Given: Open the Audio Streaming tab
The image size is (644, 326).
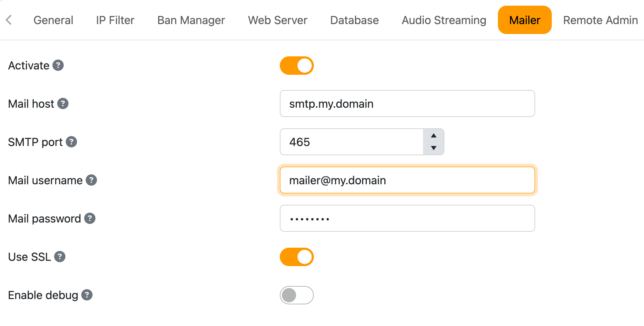Looking at the screenshot, I should pos(443,20).
